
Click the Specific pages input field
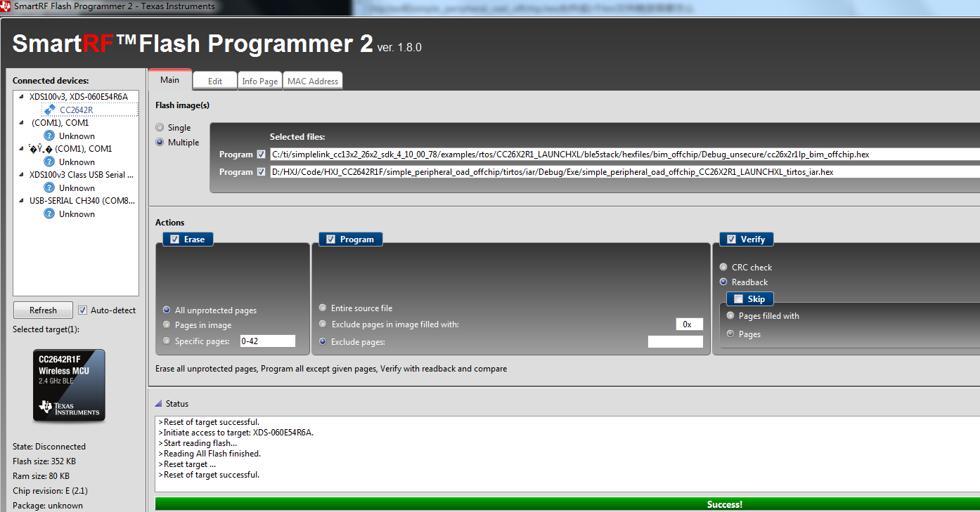tap(267, 341)
